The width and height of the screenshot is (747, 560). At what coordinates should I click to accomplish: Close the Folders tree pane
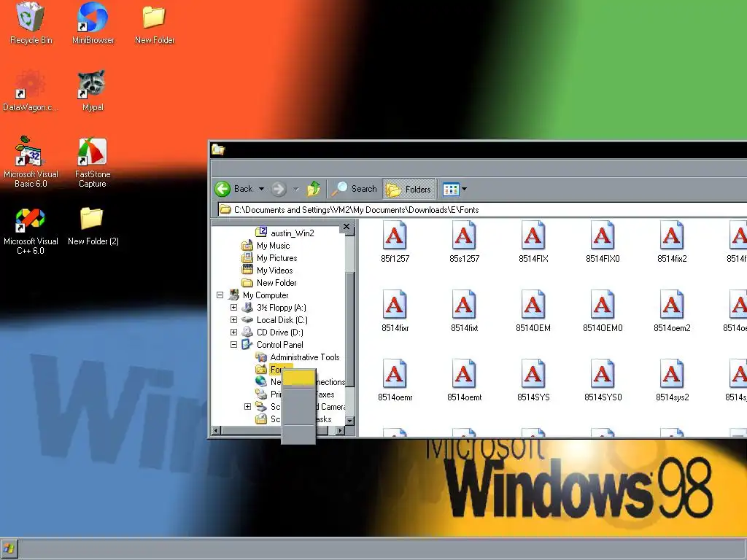click(347, 227)
